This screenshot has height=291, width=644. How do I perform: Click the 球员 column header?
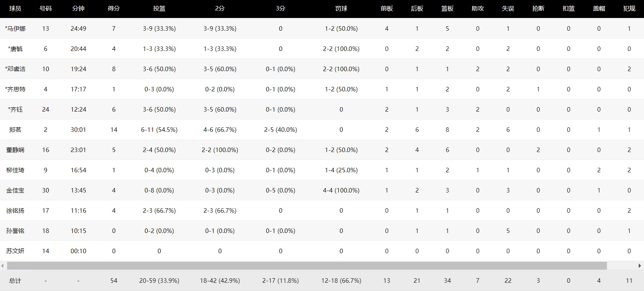(x=15, y=9)
